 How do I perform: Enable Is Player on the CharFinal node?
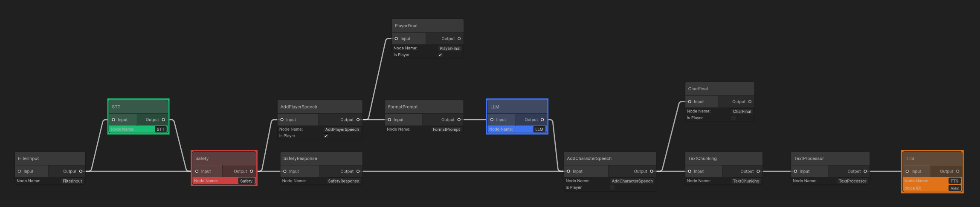734,118
